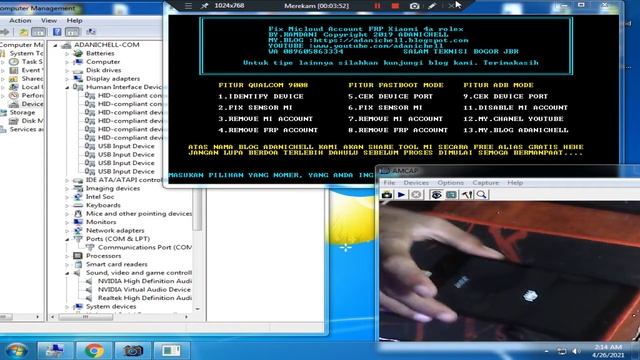Select the Communications Port (COM) device
This screenshot has height=360, width=640.
pos(145,247)
